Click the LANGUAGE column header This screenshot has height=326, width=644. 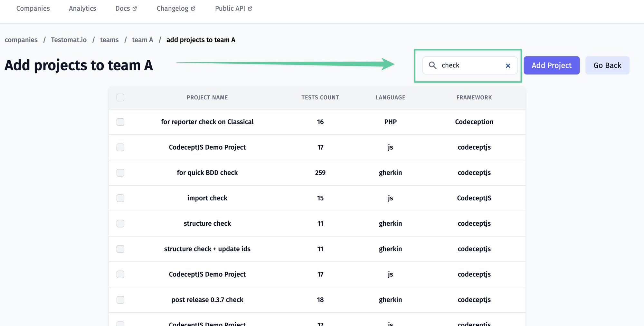click(x=390, y=97)
